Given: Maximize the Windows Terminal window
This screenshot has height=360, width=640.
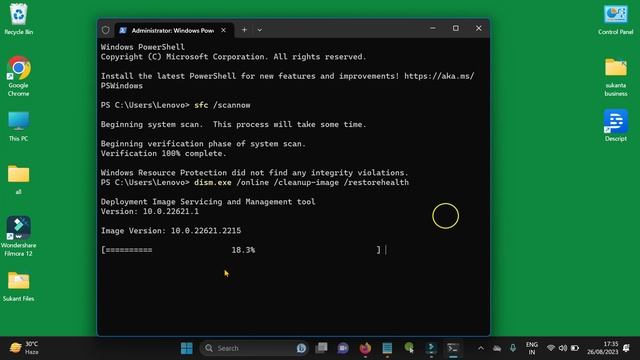Looking at the screenshot, I should [456, 28].
